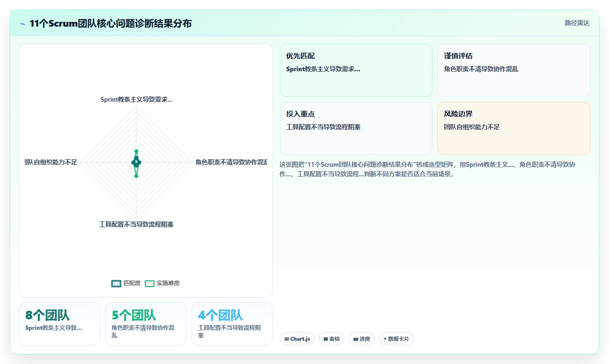The image size is (609, 364).
Task: Select the 数据卡片 tag
Action: coord(396,339)
